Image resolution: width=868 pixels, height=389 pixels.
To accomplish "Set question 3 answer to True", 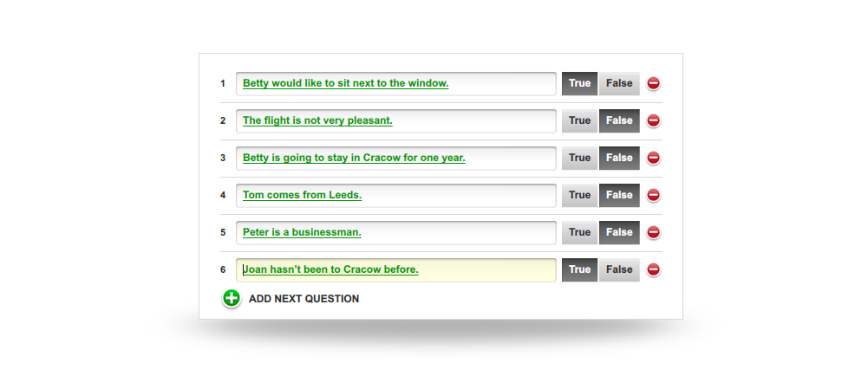I will point(579,158).
